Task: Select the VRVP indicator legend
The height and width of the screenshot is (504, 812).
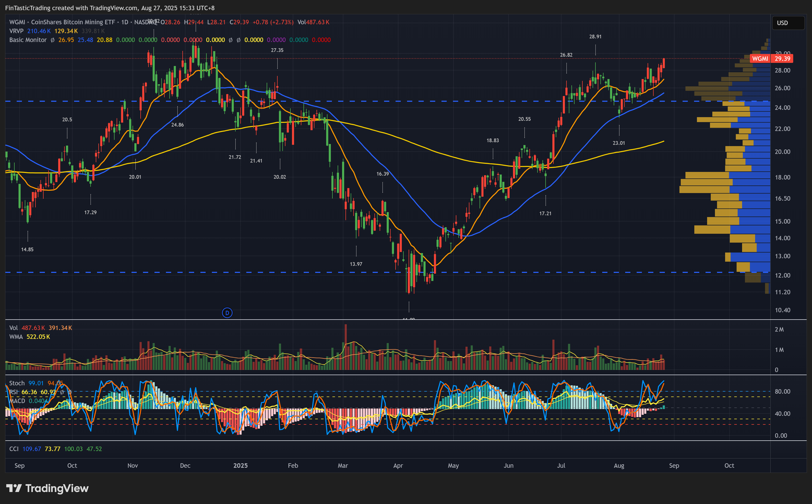Action: [x=16, y=31]
